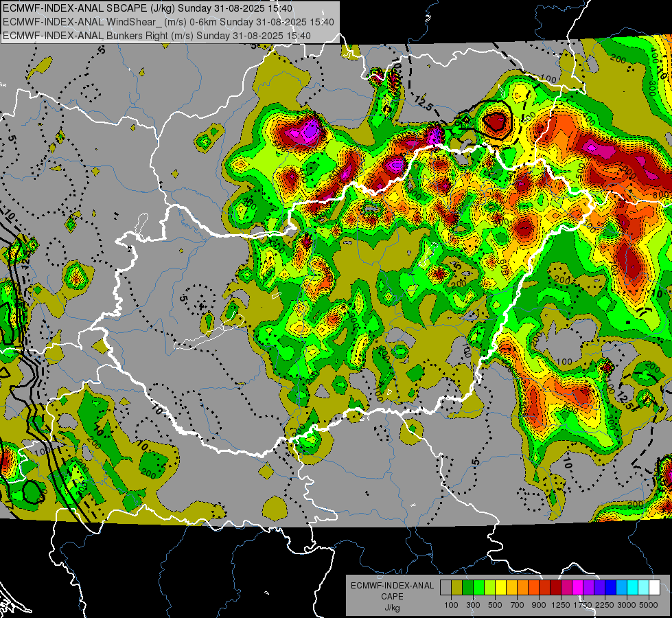Click the '5000' value on the legend scale

[649, 605]
